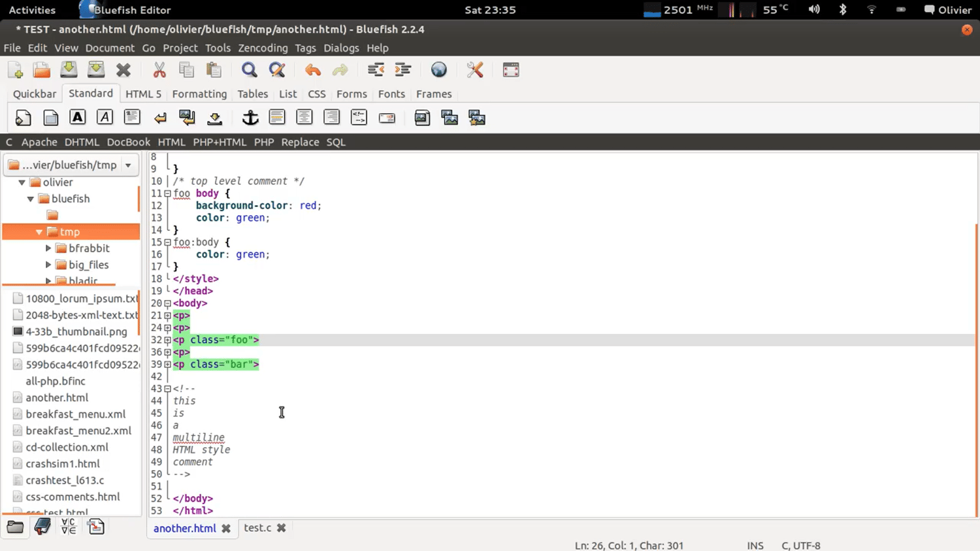
Task: Open preferences via wrench-screwdriver icon
Action: coord(475,70)
